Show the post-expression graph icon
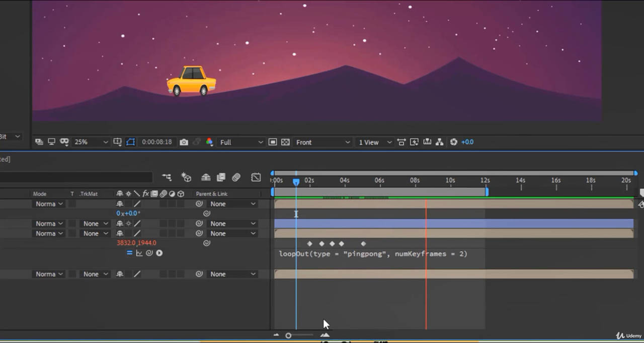The height and width of the screenshot is (343, 644). pyautogui.click(x=139, y=253)
